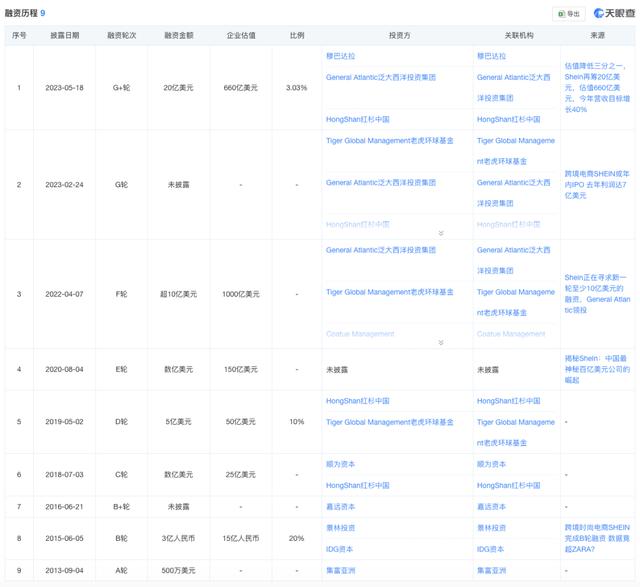Select the valuation cell 660亿美元
640x587 pixels.
(x=241, y=88)
